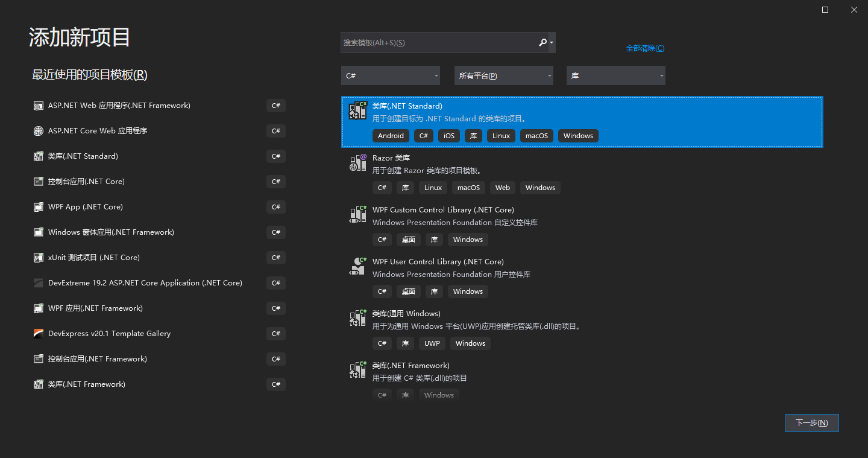The width and height of the screenshot is (868, 458).
Task: Click Linux tag on Razor 类库
Action: [433, 188]
